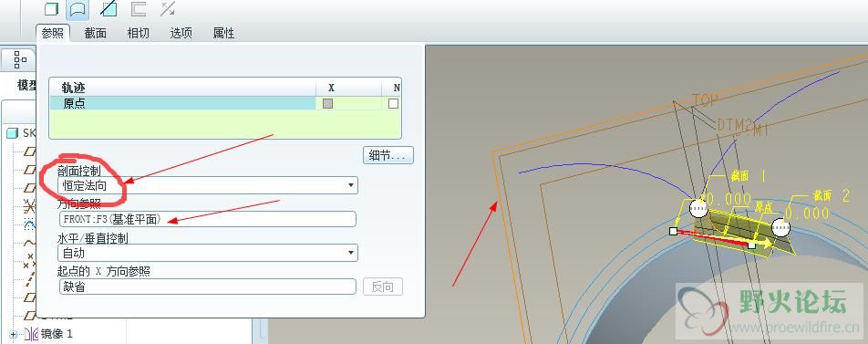Click the FRONT:F3 方向参照 field
This screenshot has height=344, width=868.
click(x=207, y=219)
